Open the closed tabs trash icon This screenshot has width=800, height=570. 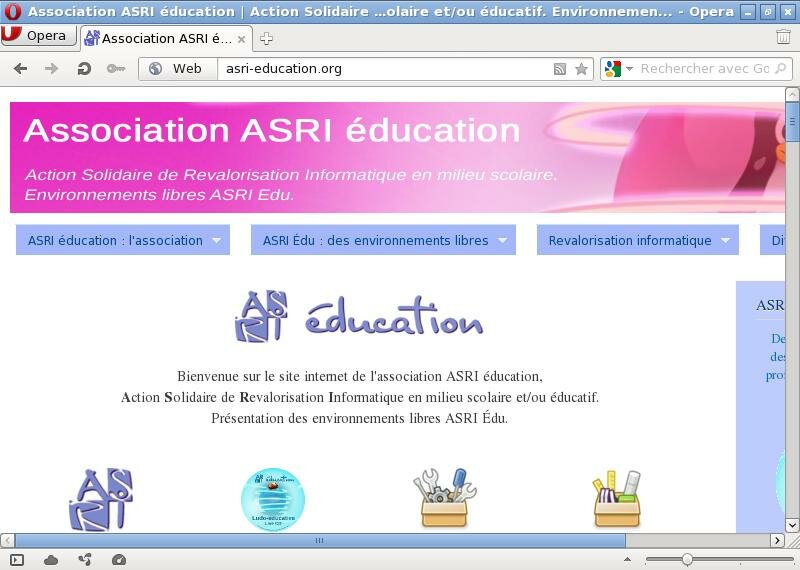pyautogui.click(x=783, y=37)
